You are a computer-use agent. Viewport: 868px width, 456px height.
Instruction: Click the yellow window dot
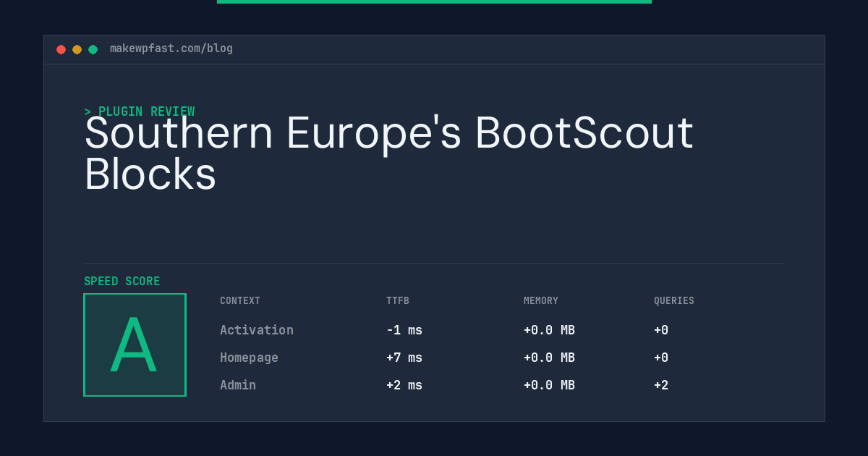[77, 49]
